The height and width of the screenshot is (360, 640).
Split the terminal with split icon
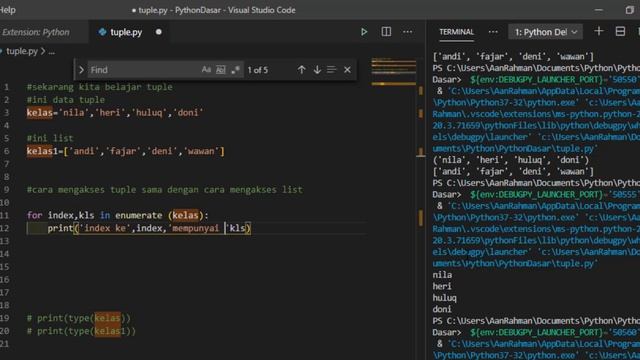click(620, 31)
